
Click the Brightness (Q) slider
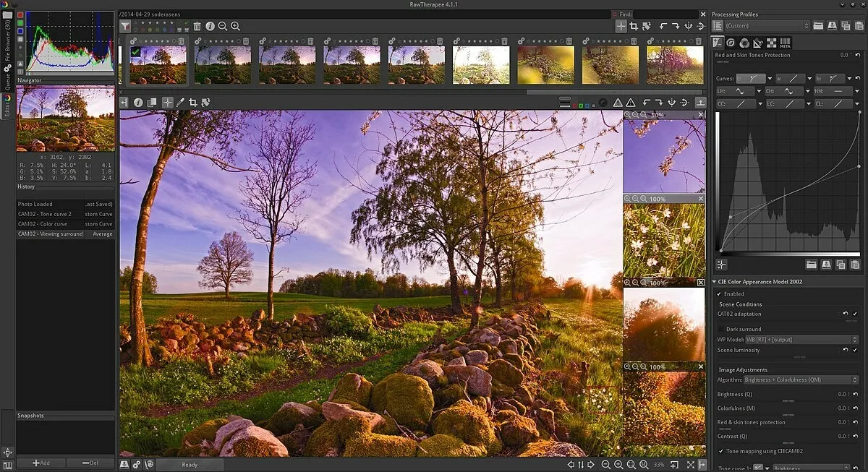coord(787,400)
